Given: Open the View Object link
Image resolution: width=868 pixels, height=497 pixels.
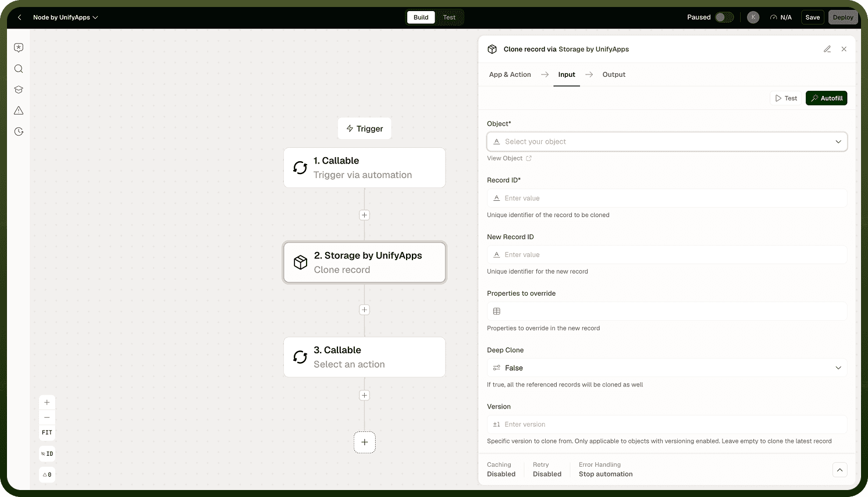Looking at the screenshot, I should pos(509,158).
